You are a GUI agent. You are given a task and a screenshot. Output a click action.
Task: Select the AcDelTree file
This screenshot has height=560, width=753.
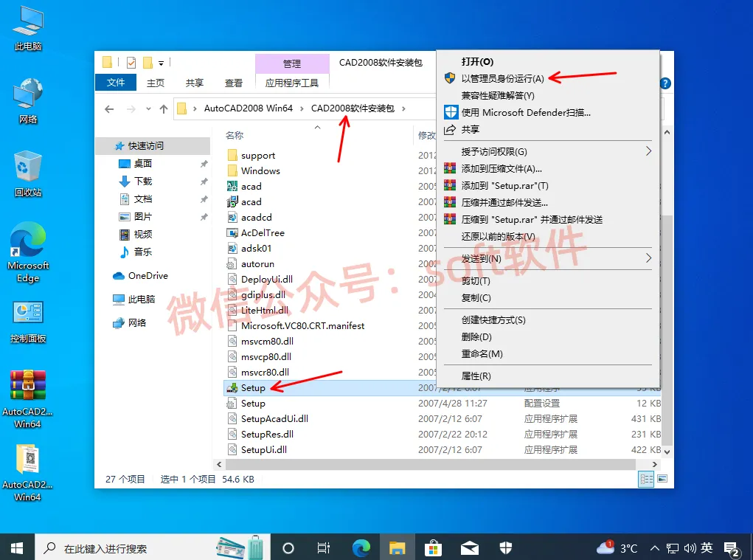(263, 232)
